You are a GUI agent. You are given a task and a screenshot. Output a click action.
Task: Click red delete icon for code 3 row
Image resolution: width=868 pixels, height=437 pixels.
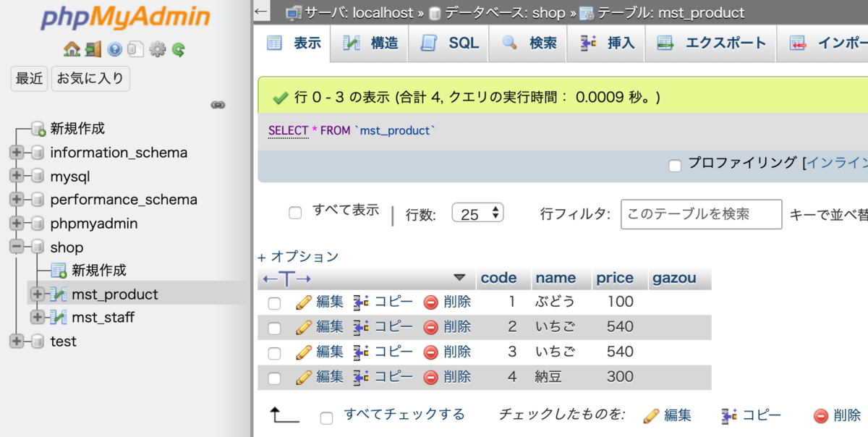coord(430,352)
